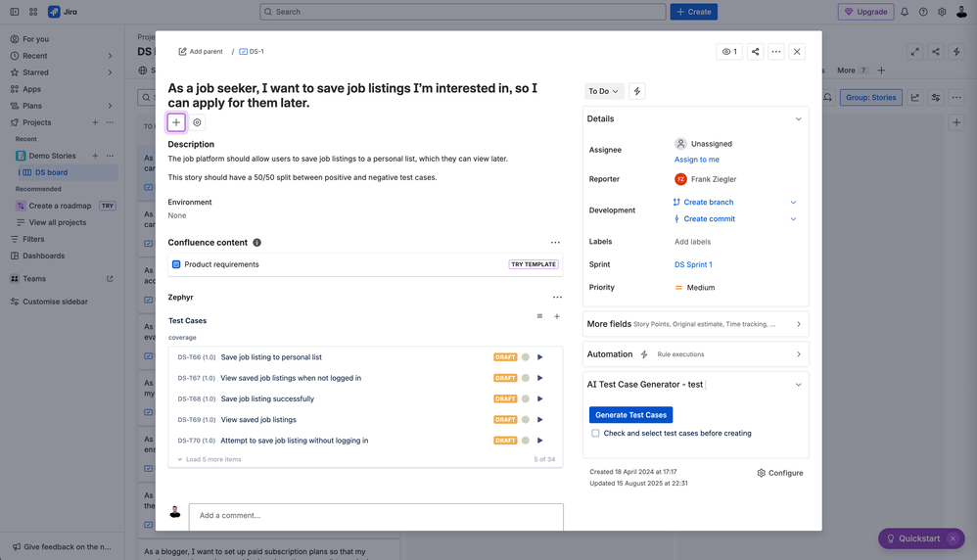Open the settings gear in top bar
Screen dimensions: 977x560
click(942, 12)
